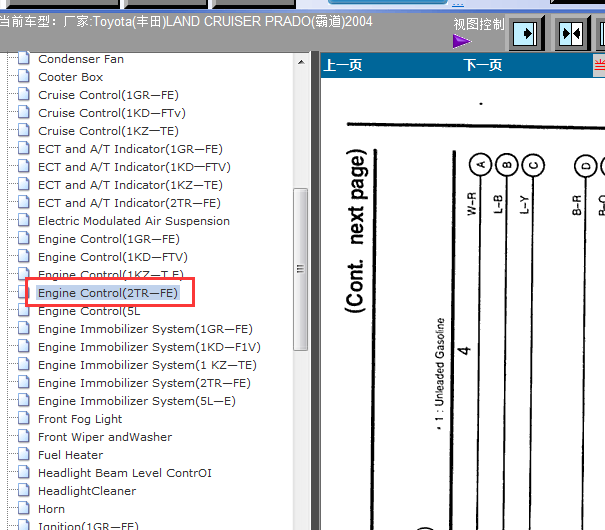Open ECT and A/T Indicator(2TR—FE)
605x530 pixels.
pyautogui.click(x=129, y=203)
